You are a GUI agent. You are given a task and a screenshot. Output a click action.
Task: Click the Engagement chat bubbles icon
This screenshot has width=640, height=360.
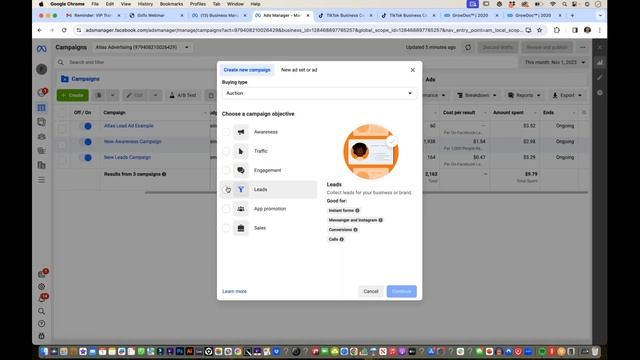coord(241,170)
